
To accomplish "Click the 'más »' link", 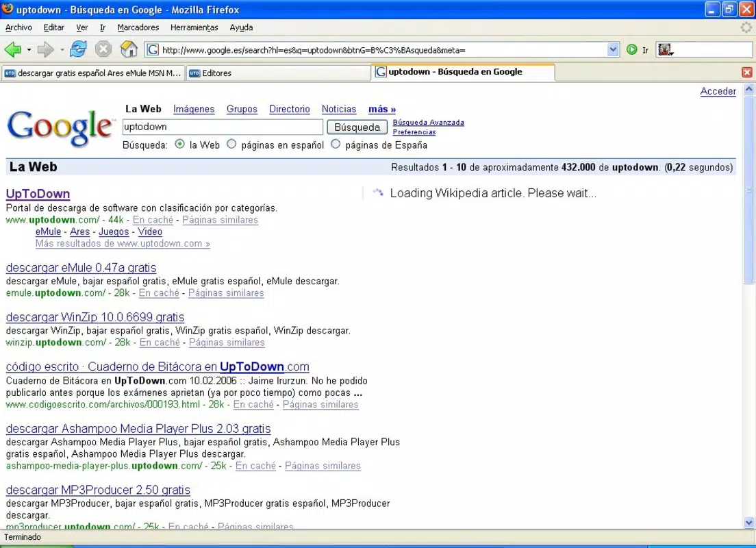I will [382, 109].
